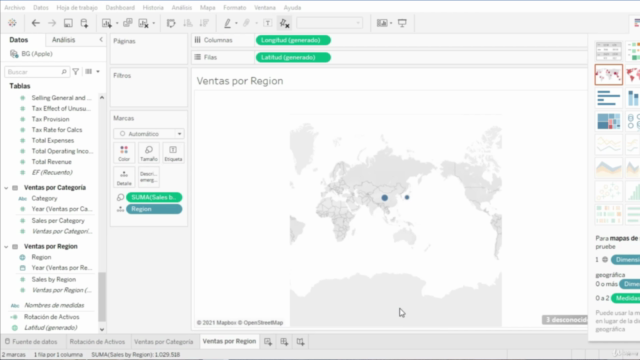Viewport: 640px width, 360px height.
Task: Click the show/hide cards icon
Action: click(382, 23)
